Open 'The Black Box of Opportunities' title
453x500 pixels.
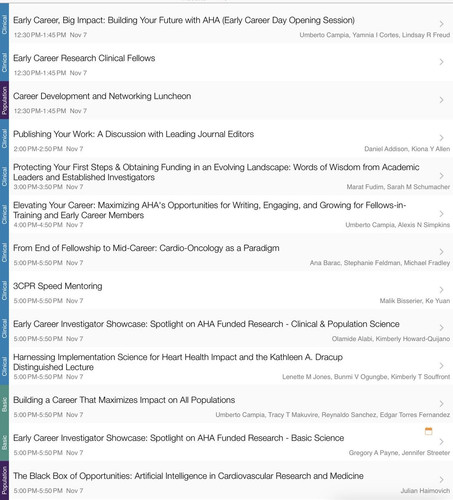pyautogui.click(x=188, y=476)
